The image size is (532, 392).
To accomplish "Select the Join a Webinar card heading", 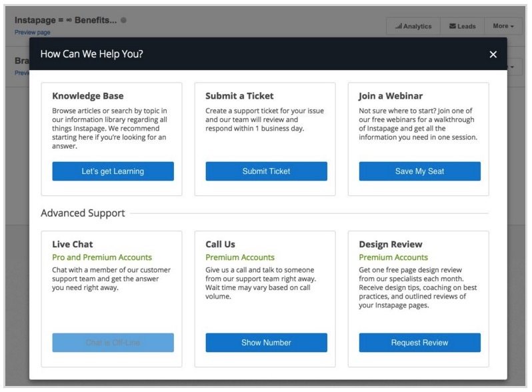I will click(x=391, y=96).
